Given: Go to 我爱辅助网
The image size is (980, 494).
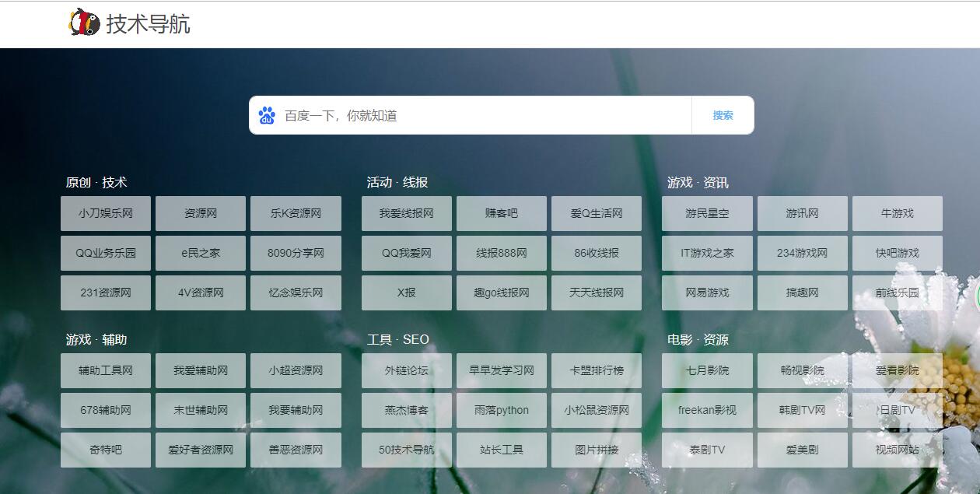Looking at the screenshot, I should (x=201, y=370).
